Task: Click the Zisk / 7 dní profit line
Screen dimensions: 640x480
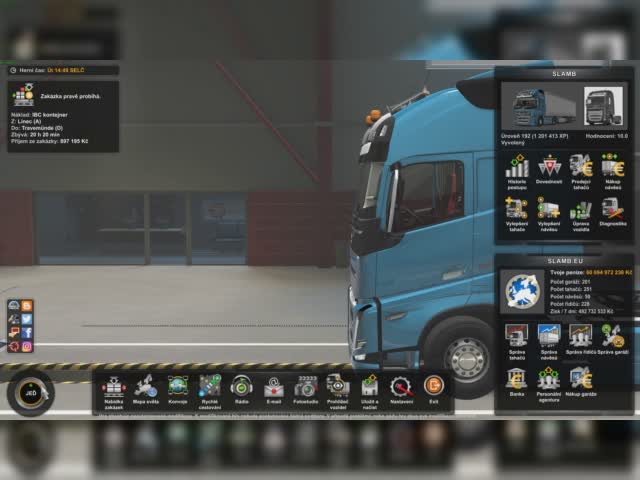Action: coord(581,311)
